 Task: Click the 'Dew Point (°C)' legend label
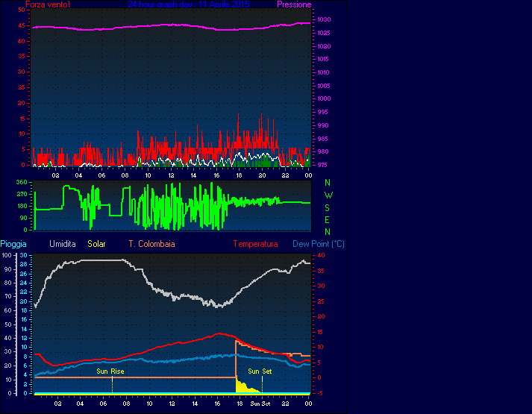[x=319, y=244]
